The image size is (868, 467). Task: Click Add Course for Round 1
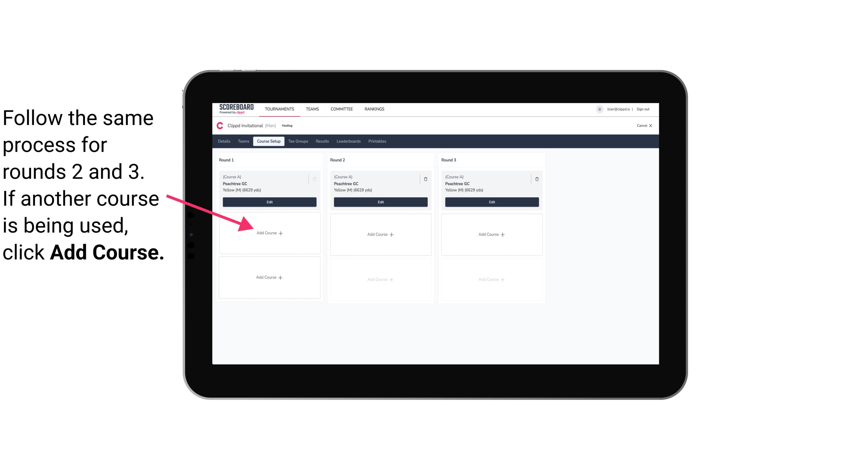click(270, 234)
